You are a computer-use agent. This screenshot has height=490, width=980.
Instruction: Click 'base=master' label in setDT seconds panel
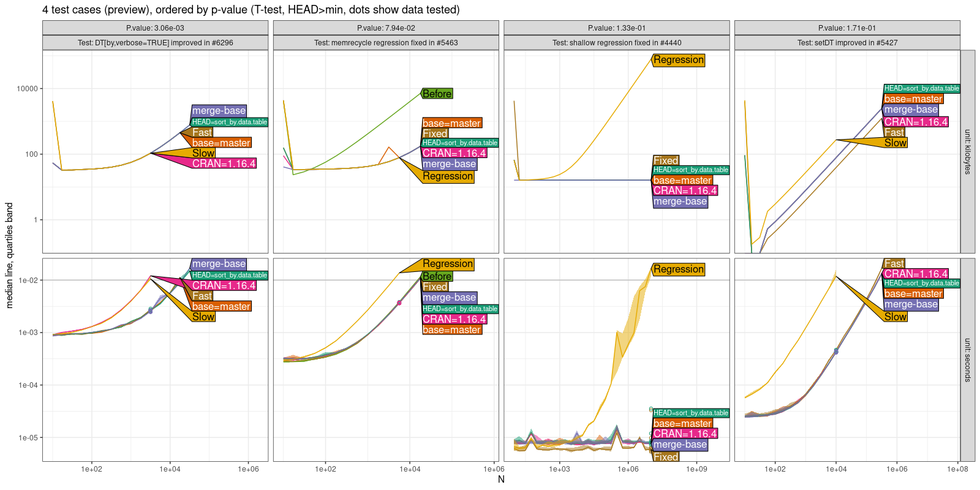point(913,294)
